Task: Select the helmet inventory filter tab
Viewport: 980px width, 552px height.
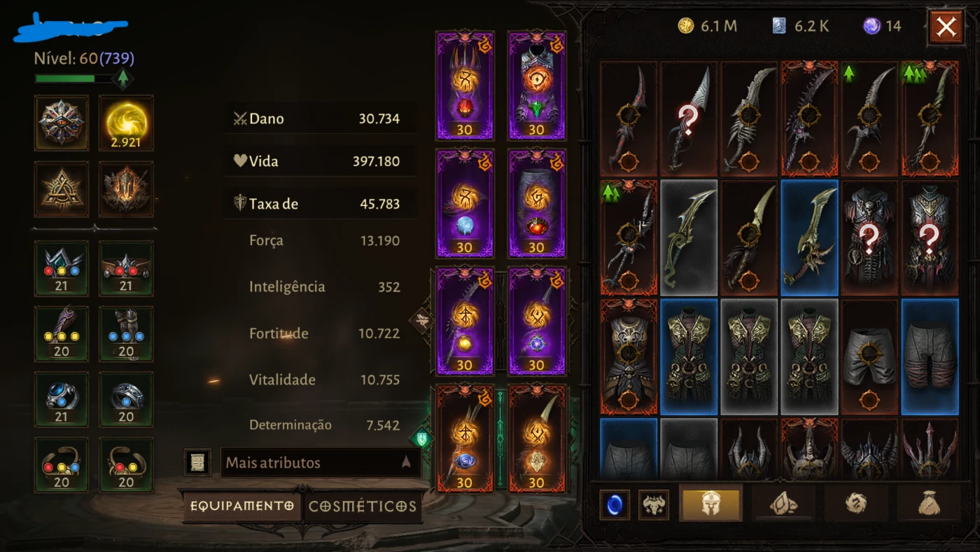Action: (710, 504)
